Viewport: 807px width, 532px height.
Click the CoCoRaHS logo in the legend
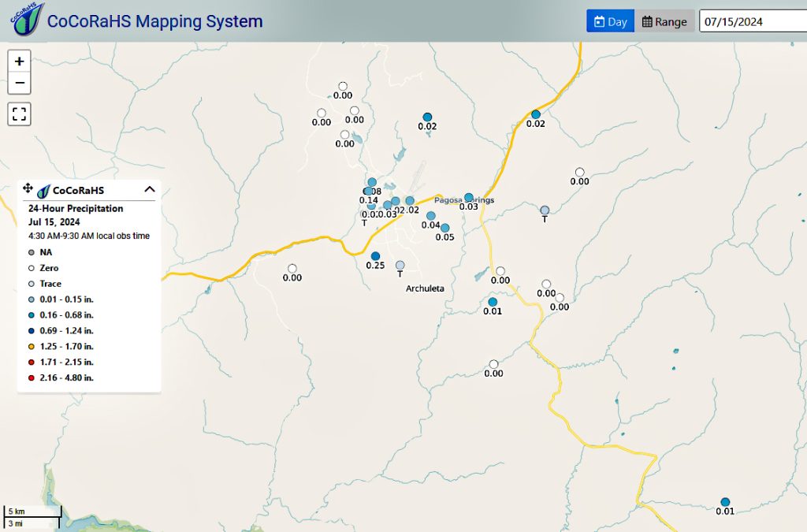[x=44, y=191]
